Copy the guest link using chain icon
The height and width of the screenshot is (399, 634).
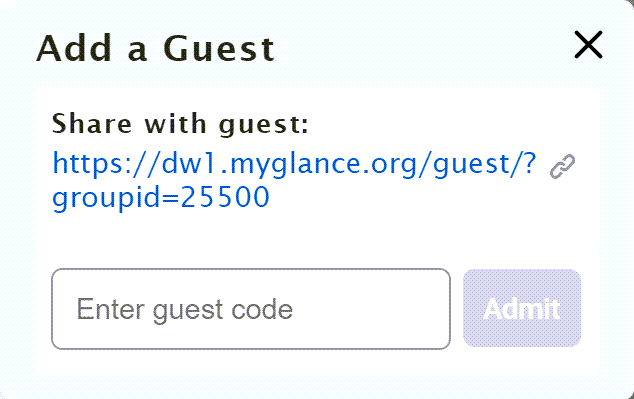click(x=562, y=166)
